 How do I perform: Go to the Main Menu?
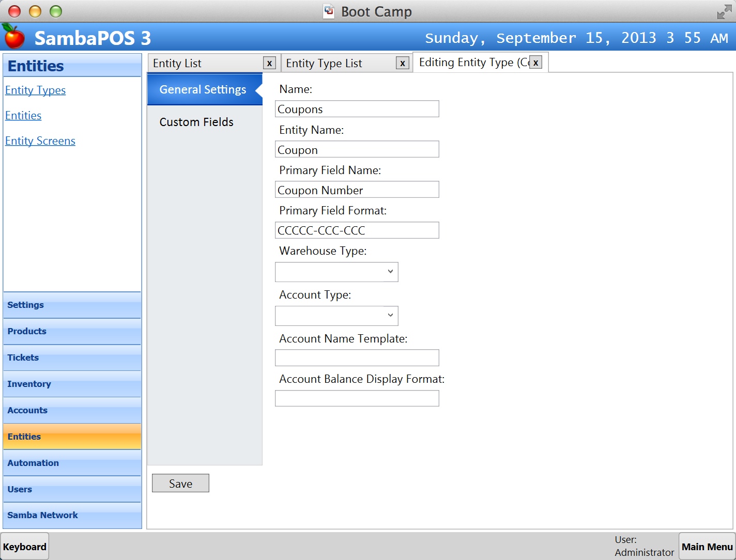click(707, 547)
